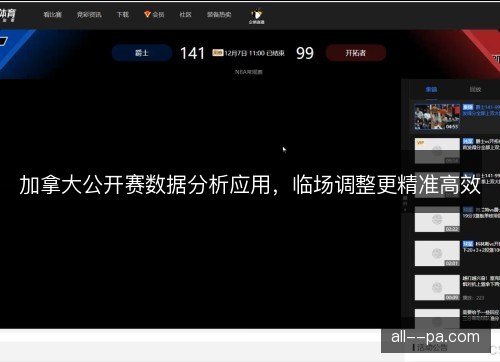Click the title of the 02:22 video
Screen dimensions: 500x362
pos(481,213)
